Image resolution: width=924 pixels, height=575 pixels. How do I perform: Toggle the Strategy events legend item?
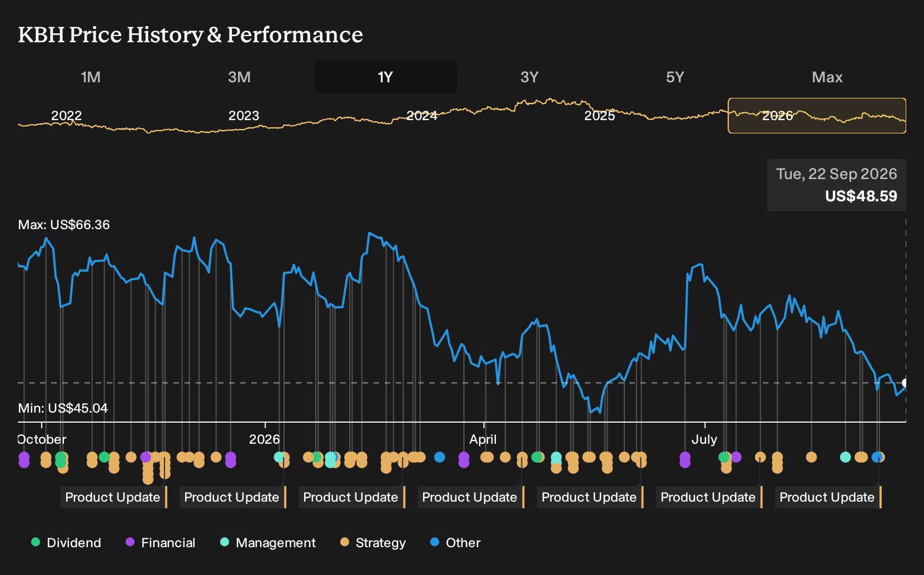tap(373, 543)
